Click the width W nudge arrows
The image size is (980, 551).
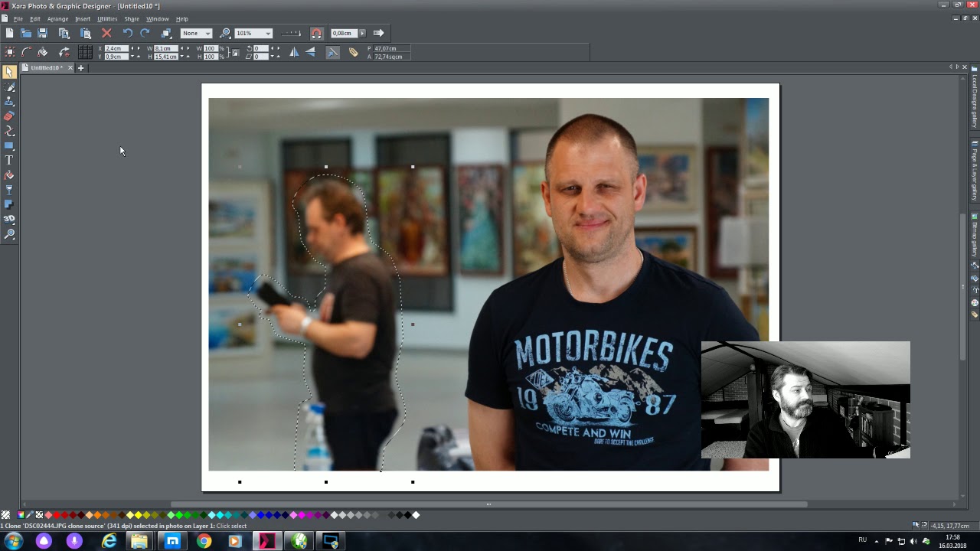(185, 48)
